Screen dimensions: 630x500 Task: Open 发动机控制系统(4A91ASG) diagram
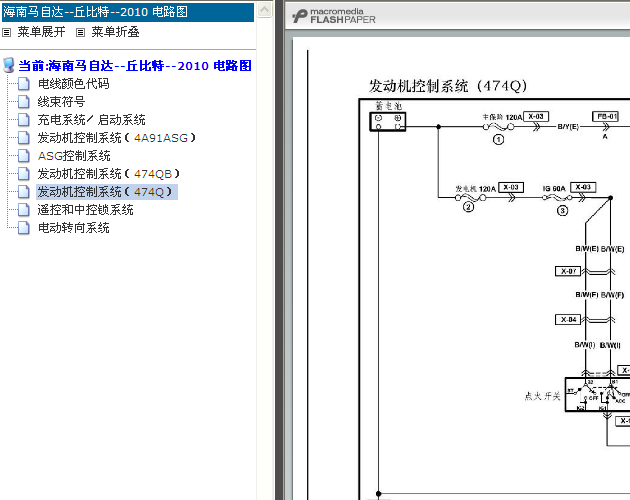click(x=117, y=138)
